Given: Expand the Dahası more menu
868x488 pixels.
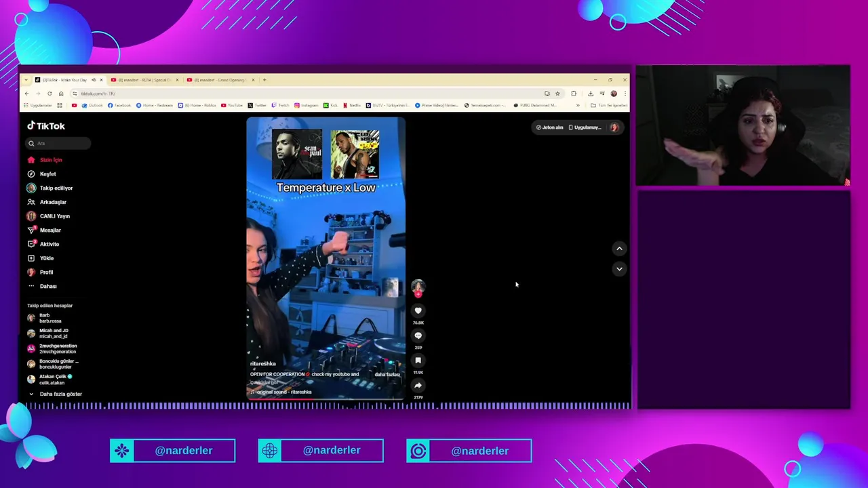Looking at the screenshot, I should (x=42, y=286).
